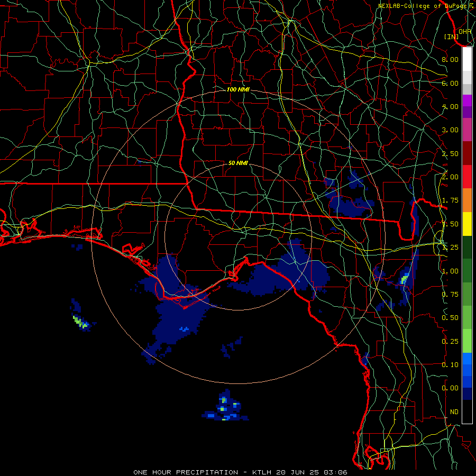The height and width of the screenshot is (476, 476).
Task: Click the '3.00' scale value
Action: (450, 130)
